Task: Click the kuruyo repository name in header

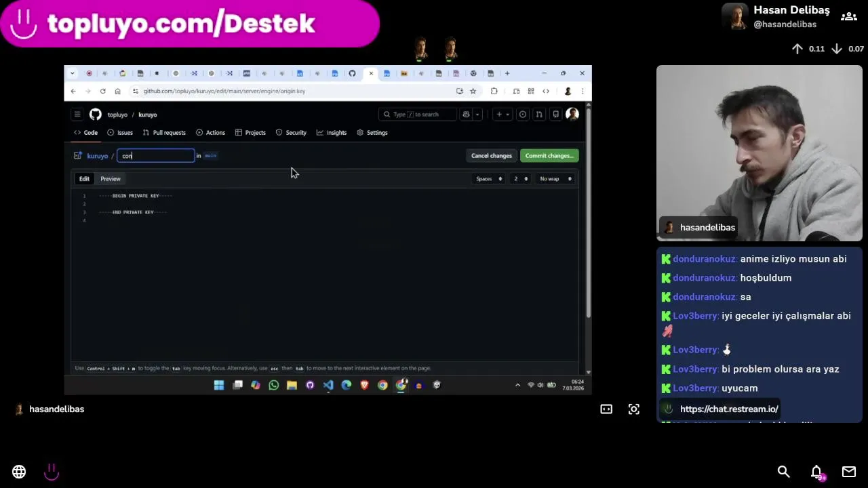Action: point(148,115)
